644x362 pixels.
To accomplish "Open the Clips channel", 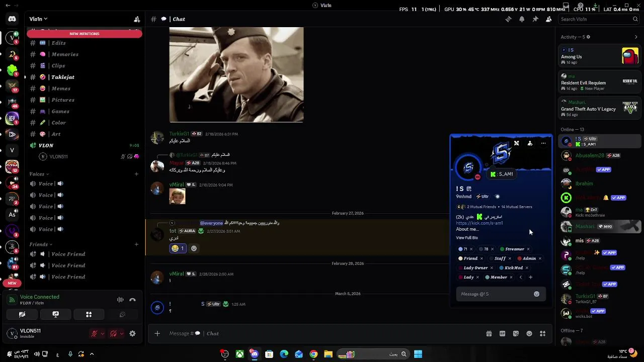I will [x=58, y=65].
